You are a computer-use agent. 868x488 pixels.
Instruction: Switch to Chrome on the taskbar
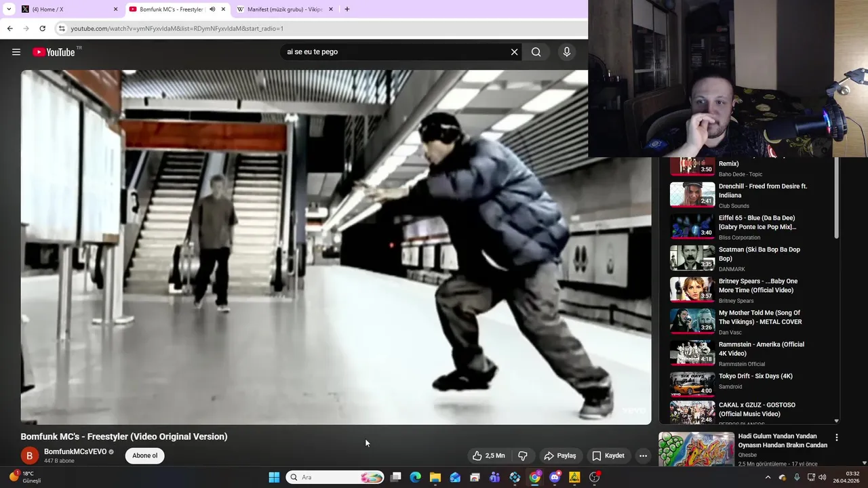coord(535,477)
